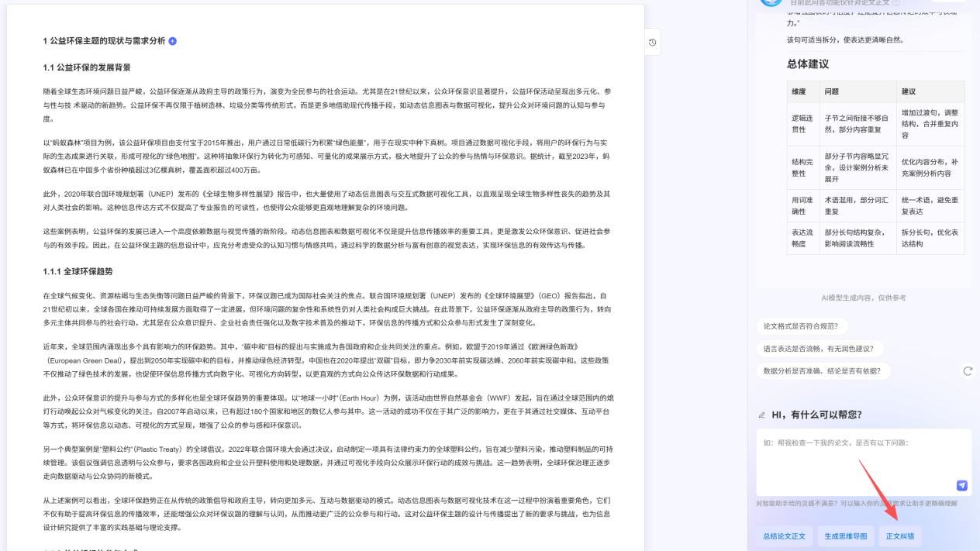Image resolution: width=980 pixels, height=551 pixels.
Task: Click heading 1 公益环保主题的现状与需求分析
Action: (104, 40)
